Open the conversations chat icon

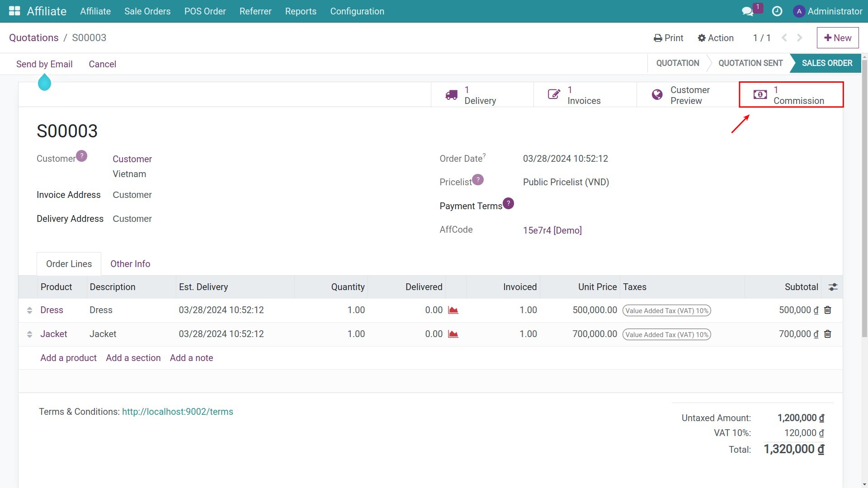748,11
